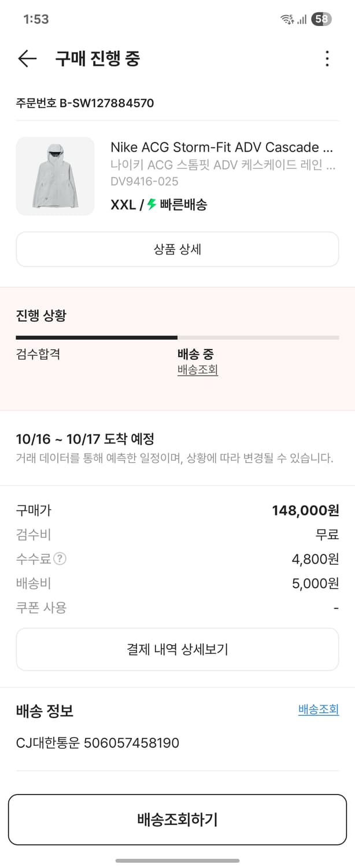This screenshot has width=355, height=868.
Task: Tap the Wi-Fi status icon
Action: pos(287,19)
